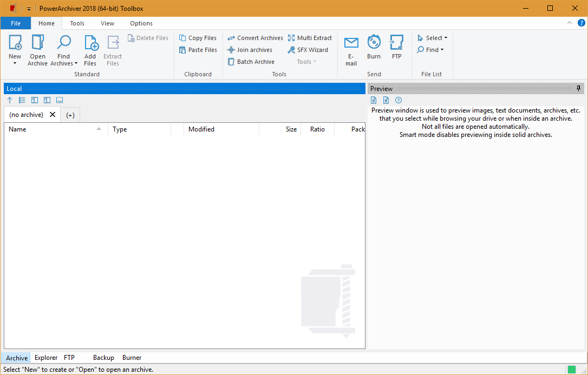Viewport: 588px width, 375px height.
Task: Click the second document icon in Preview toolbar
Action: pyautogui.click(x=386, y=100)
